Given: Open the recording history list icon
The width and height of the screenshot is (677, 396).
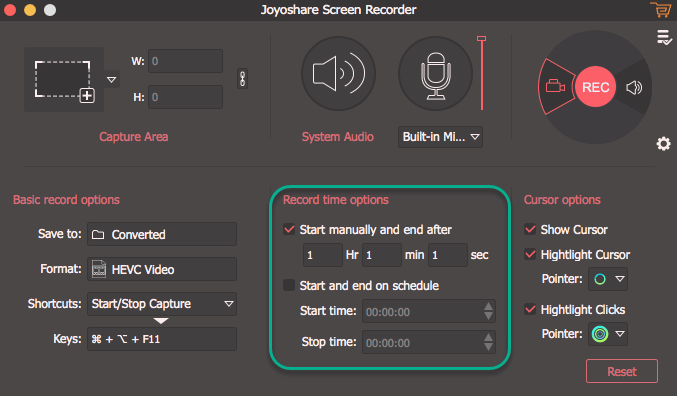Looking at the screenshot, I should (664, 38).
